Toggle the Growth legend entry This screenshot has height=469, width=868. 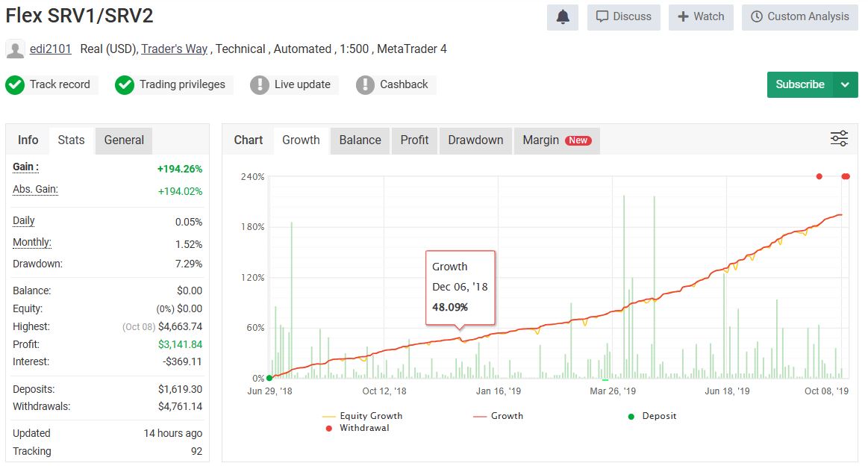click(x=506, y=416)
